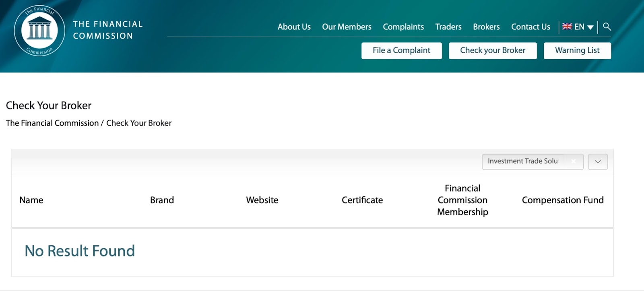Image resolution: width=644 pixels, height=291 pixels.
Task: Expand the chevron dropdown beside search field
Action: click(x=598, y=162)
